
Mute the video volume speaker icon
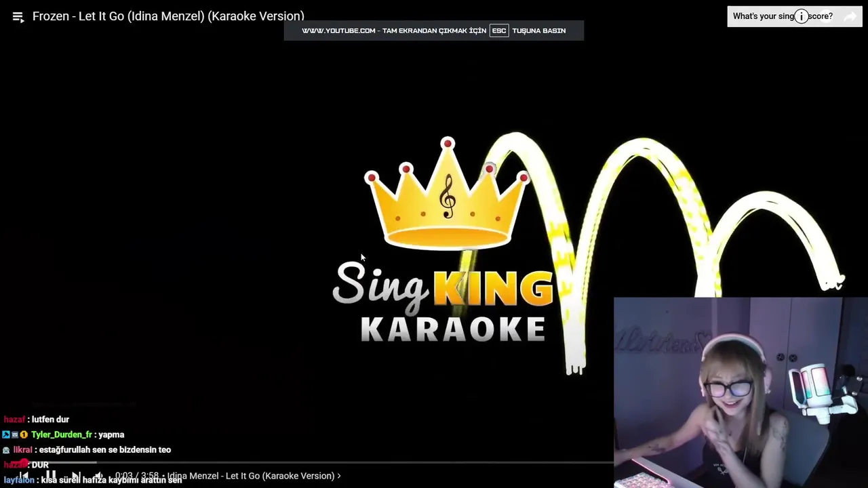pyautogui.click(x=99, y=476)
